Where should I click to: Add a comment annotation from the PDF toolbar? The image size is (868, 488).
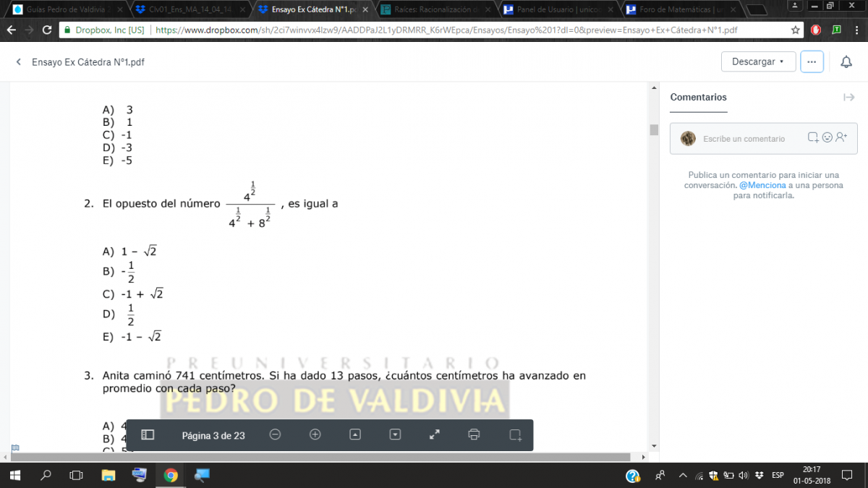pos(515,435)
